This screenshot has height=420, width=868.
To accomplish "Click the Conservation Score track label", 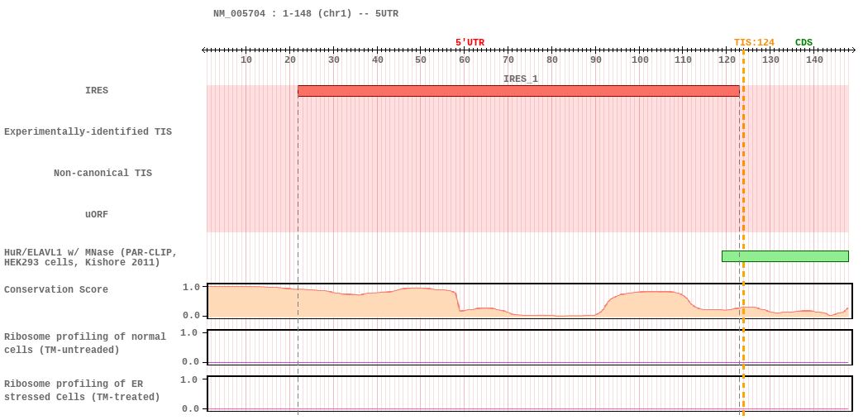I will pos(56,290).
